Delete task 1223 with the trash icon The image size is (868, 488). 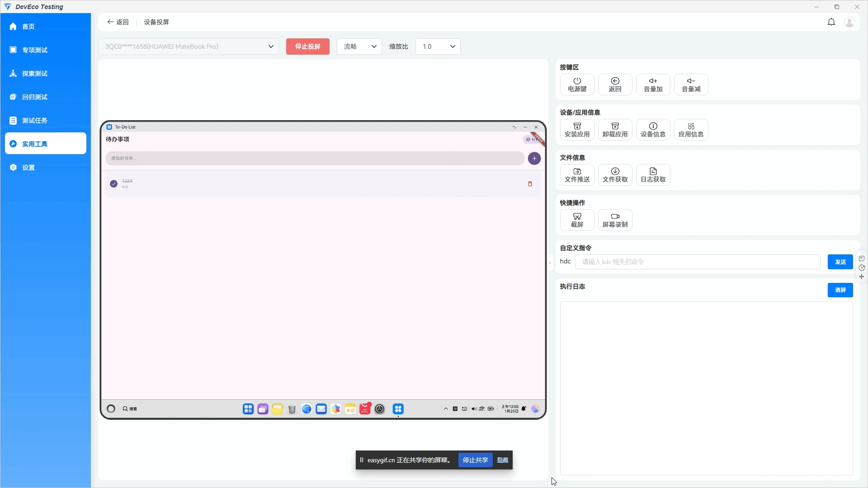pos(530,184)
